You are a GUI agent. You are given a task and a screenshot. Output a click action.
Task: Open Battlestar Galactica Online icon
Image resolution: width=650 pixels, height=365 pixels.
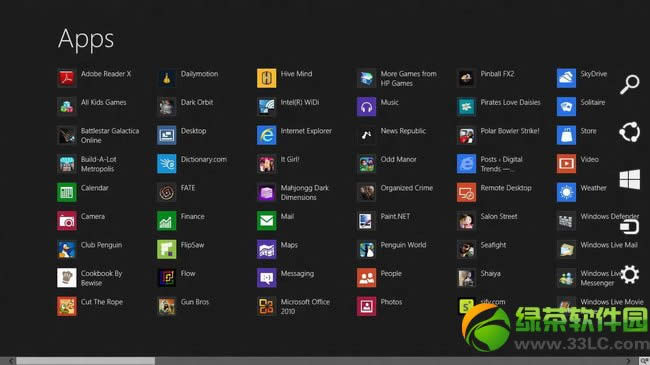[x=67, y=135]
